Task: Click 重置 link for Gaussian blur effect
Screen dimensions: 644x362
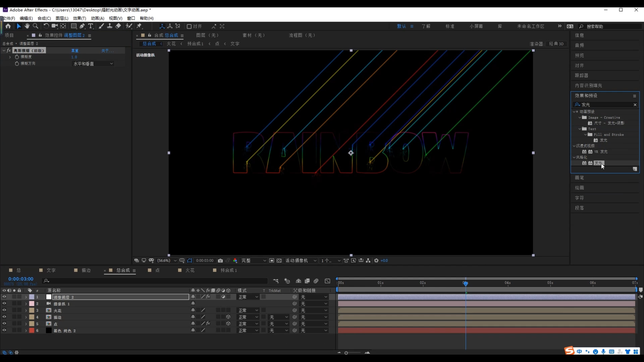Action: click(x=75, y=51)
